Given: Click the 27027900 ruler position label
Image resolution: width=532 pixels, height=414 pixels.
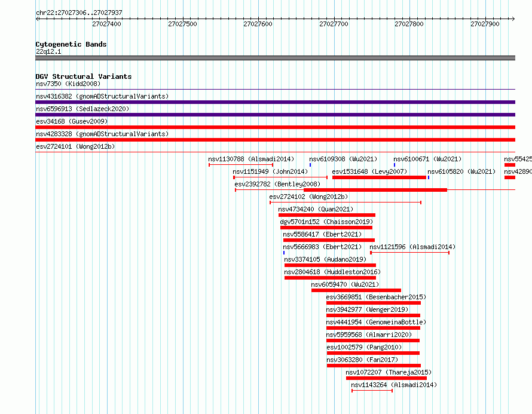Looking at the screenshot, I should [485, 24].
